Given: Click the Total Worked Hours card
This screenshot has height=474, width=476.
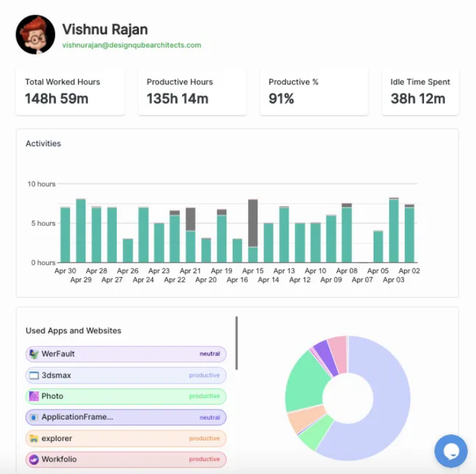Looking at the screenshot, I should [x=70, y=91].
